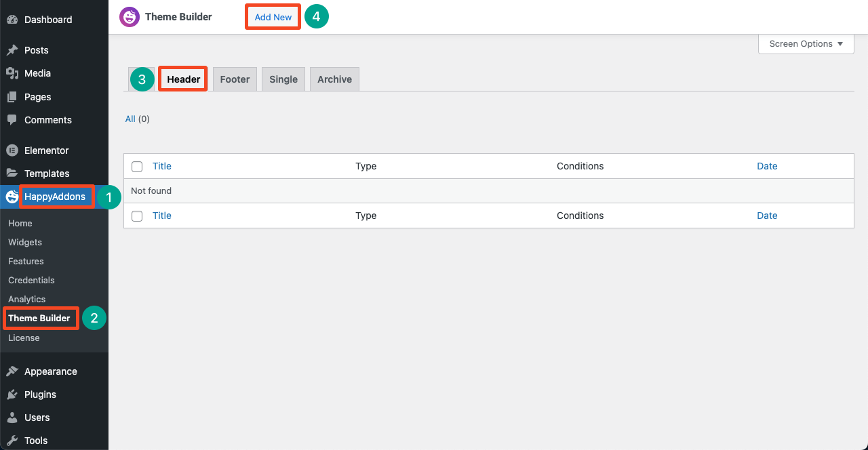Click the purple HappyAddons logo beside Theme Builder
This screenshot has height=450, width=868.
130,17
